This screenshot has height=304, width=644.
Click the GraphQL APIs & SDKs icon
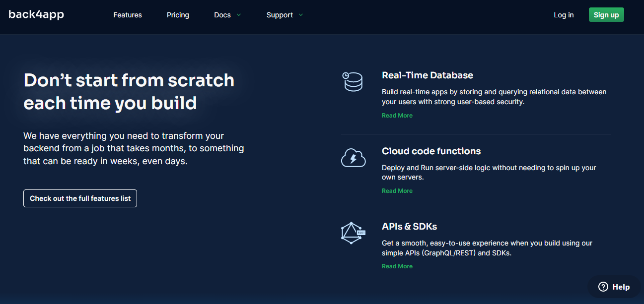click(x=353, y=233)
